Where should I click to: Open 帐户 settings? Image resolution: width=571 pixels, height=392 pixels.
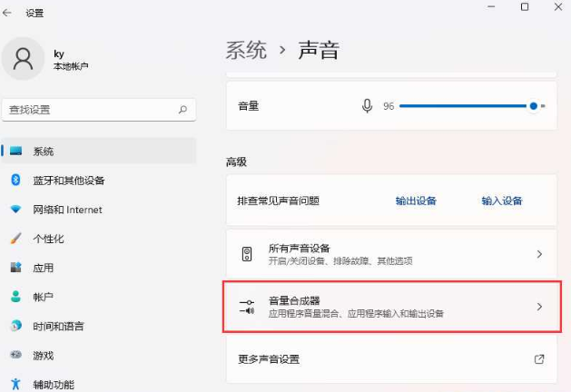point(99,297)
